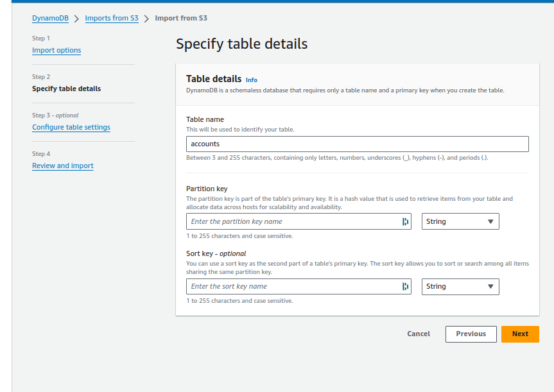Open the Info link beside Table details
This screenshot has width=554, height=392.
click(x=252, y=80)
